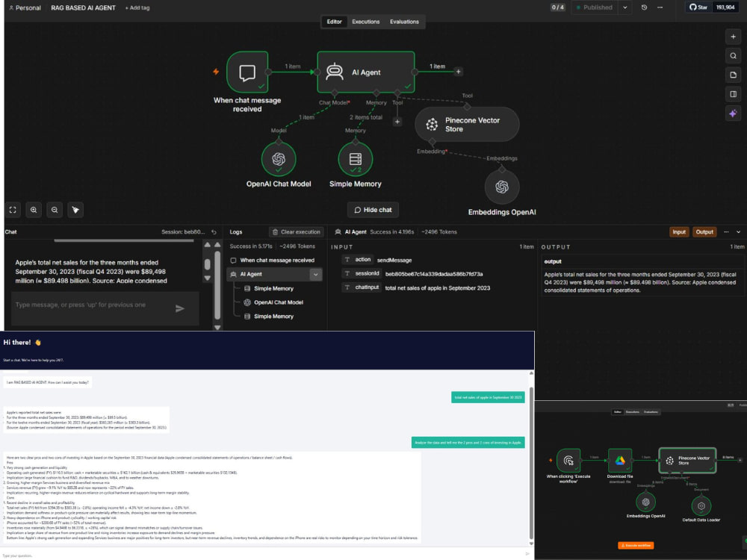The height and width of the screenshot is (560, 747).
Task: Switch to the Evaluations tab
Action: [404, 22]
